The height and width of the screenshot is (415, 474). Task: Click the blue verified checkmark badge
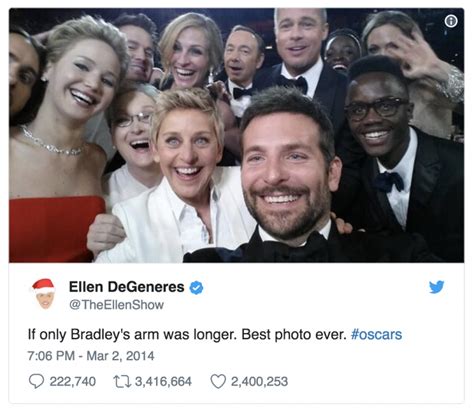[196, 288]
